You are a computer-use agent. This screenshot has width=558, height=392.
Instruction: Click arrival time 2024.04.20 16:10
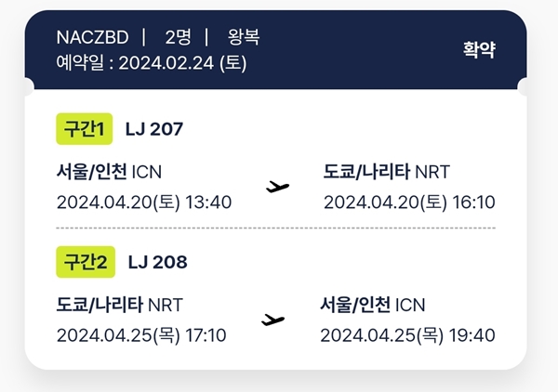409,203
